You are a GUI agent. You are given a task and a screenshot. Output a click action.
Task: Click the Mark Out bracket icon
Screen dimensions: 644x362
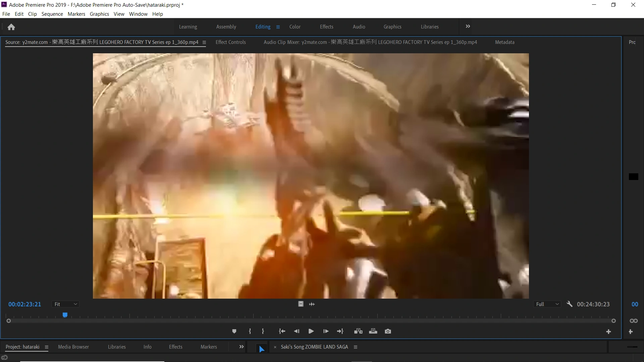pos(263,331)
